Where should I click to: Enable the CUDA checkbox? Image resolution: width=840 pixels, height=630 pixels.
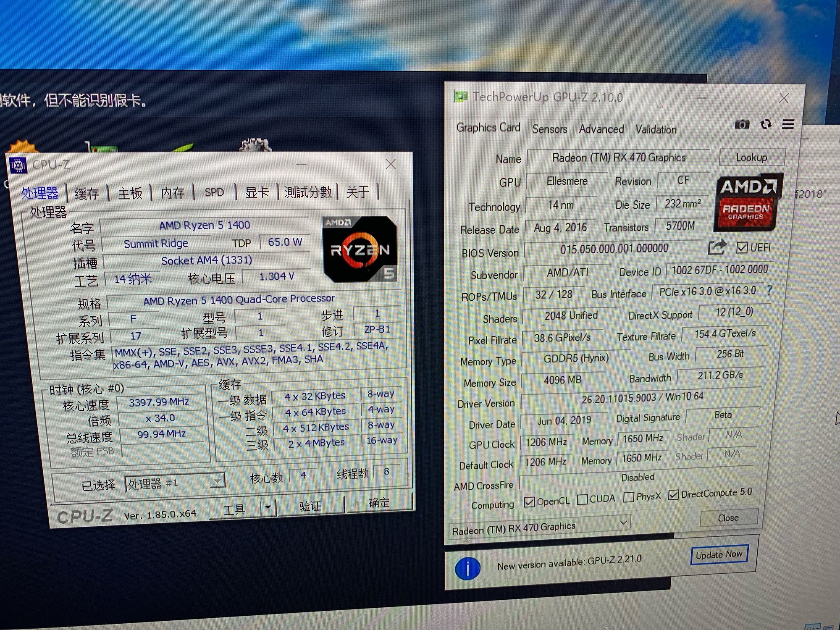click(582, 499)
